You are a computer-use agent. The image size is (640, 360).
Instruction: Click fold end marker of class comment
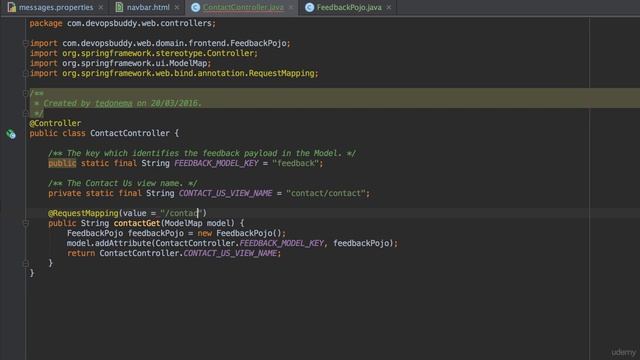(x=25, y=113)
